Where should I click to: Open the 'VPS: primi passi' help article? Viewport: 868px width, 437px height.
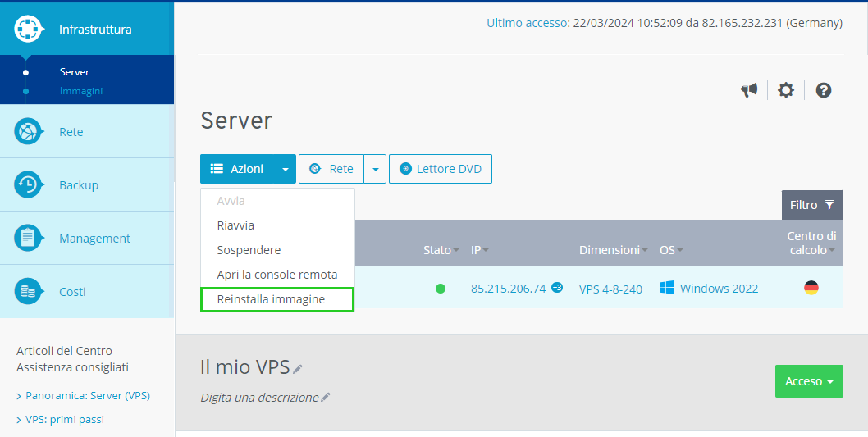coord(64,419)
